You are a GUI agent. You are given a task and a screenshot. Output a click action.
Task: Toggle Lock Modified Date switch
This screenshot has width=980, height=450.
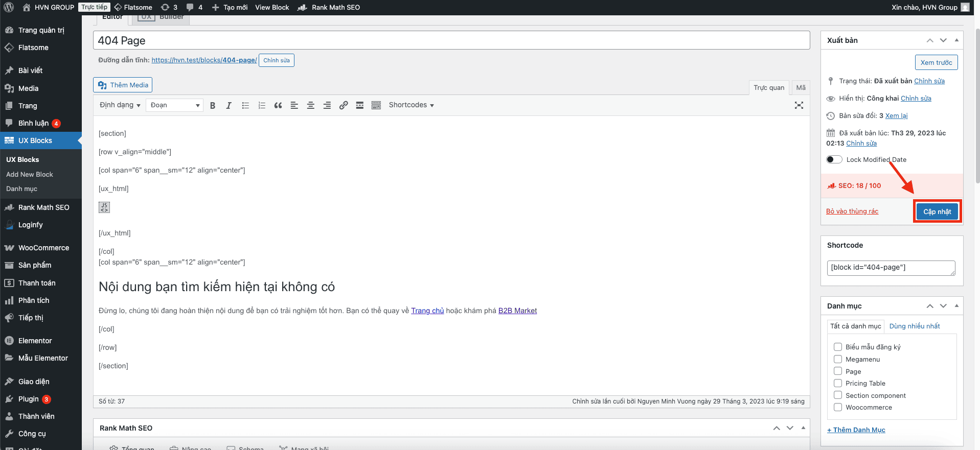[834, 159]
